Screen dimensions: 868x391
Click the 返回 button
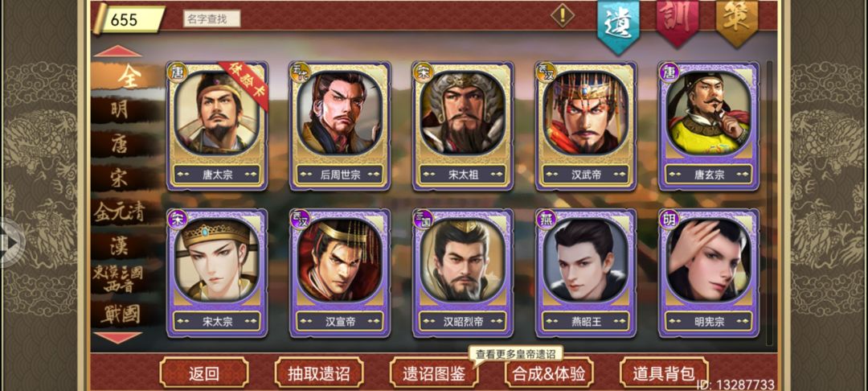tap(203, 372)
